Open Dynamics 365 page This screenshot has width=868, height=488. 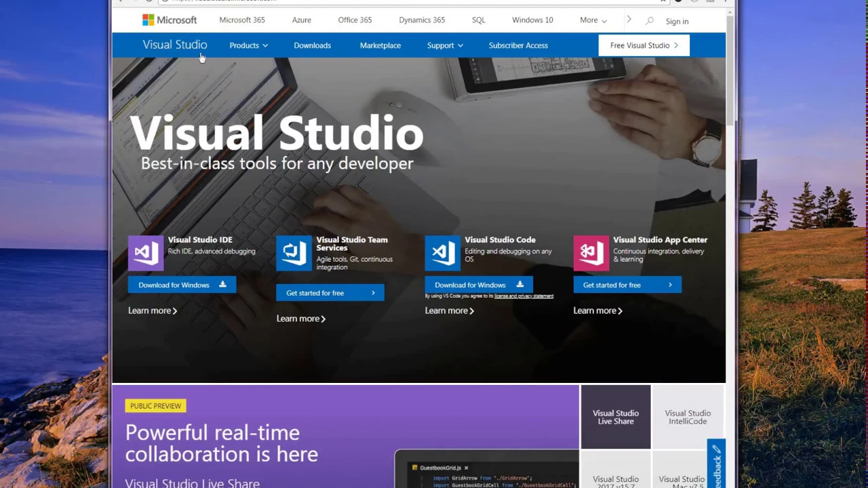pyautogui.click(x=422, y=20)
